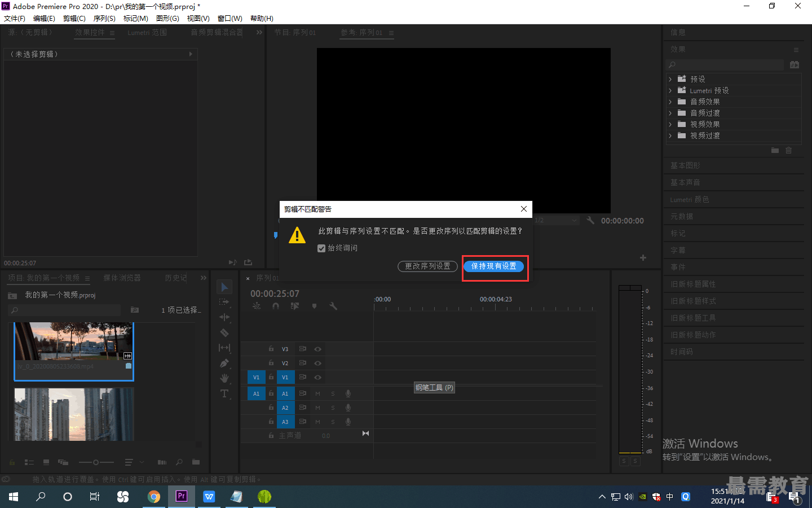Open the Lumetri 颜色 panel
The height and width of the screenshot is (508, 812).
(690, 199)
